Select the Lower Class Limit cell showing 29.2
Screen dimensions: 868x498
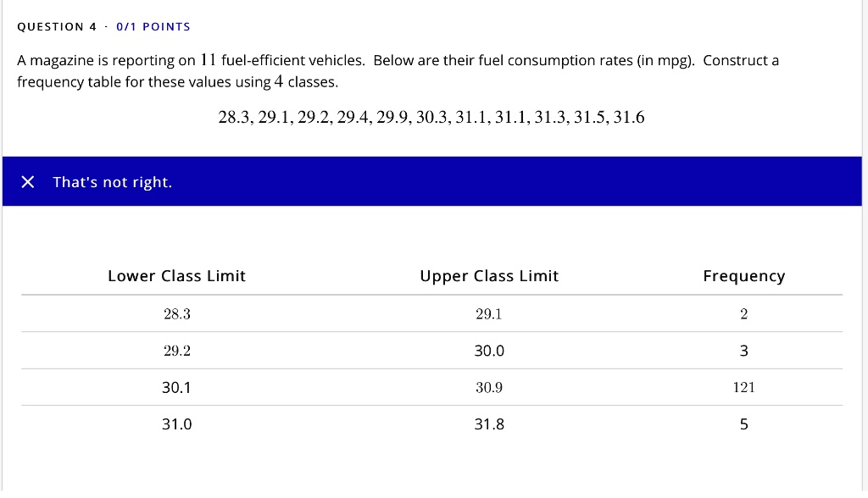176,351
